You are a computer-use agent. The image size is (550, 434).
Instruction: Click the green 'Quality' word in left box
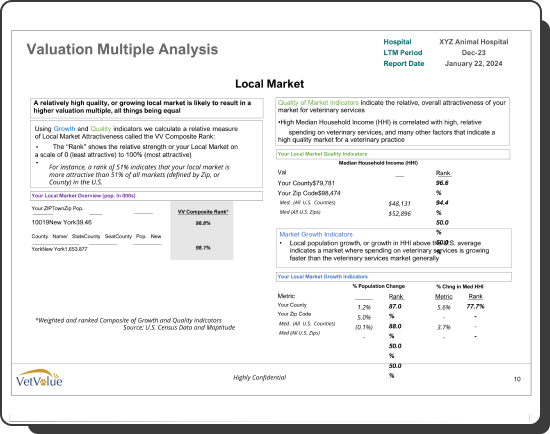[101, 129]
